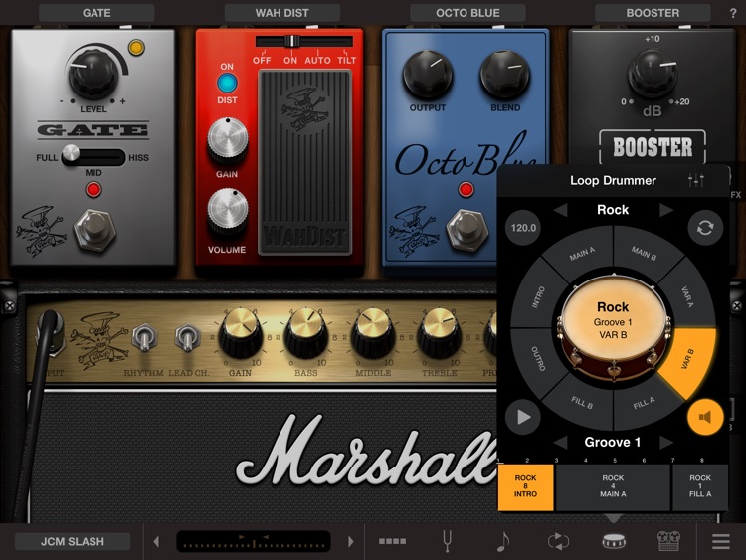Click the amp GAIN knob
The width and height of the screenshot is (746, 560).
tap(241, 335)
